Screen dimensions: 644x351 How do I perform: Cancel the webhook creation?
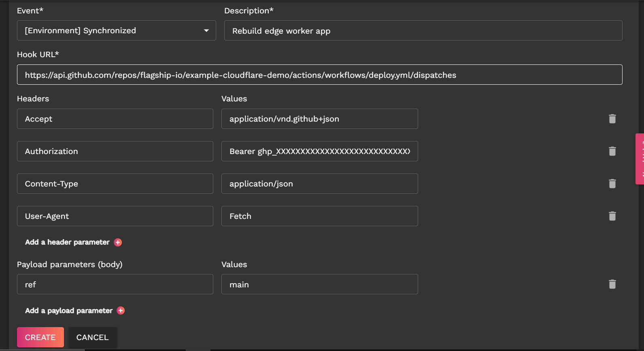pyautogui.click(x=92, y=337)
